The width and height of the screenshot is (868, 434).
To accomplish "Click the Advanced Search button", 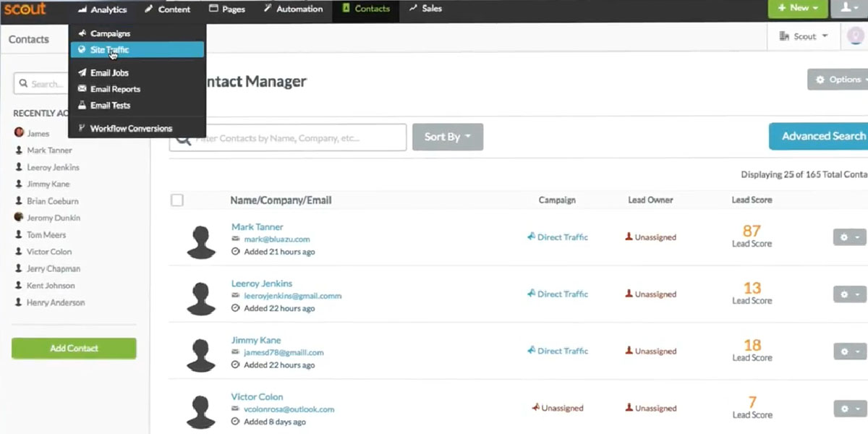I will pyautogui.click(x=822, y=136).
